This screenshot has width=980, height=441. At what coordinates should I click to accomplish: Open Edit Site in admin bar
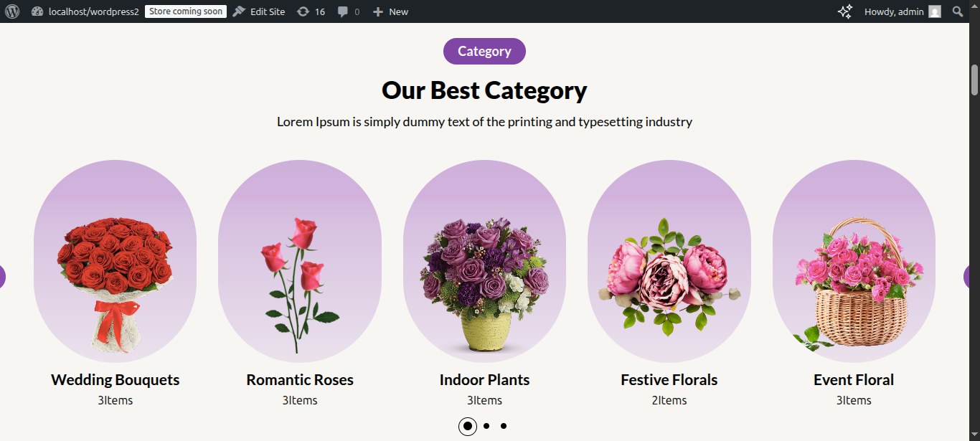(259, 11)
